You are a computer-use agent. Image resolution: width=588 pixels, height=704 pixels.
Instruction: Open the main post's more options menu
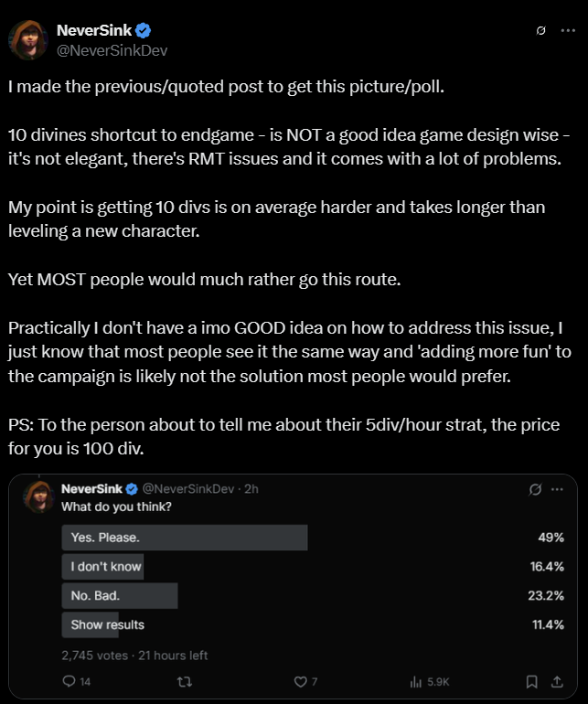[x=568, y=30]
